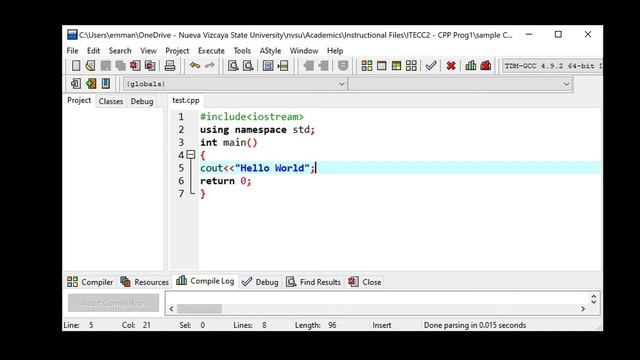Click the greyed Unindent toolbar icon

[323, 66]
